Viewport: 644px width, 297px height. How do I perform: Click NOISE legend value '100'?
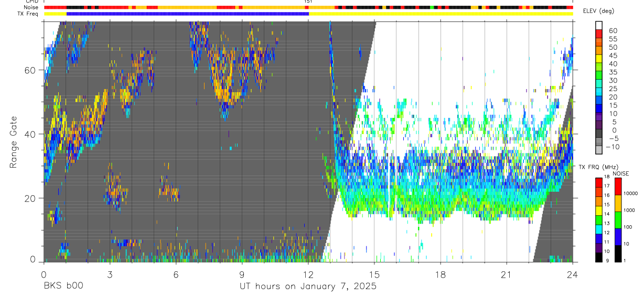coord(628,227)
